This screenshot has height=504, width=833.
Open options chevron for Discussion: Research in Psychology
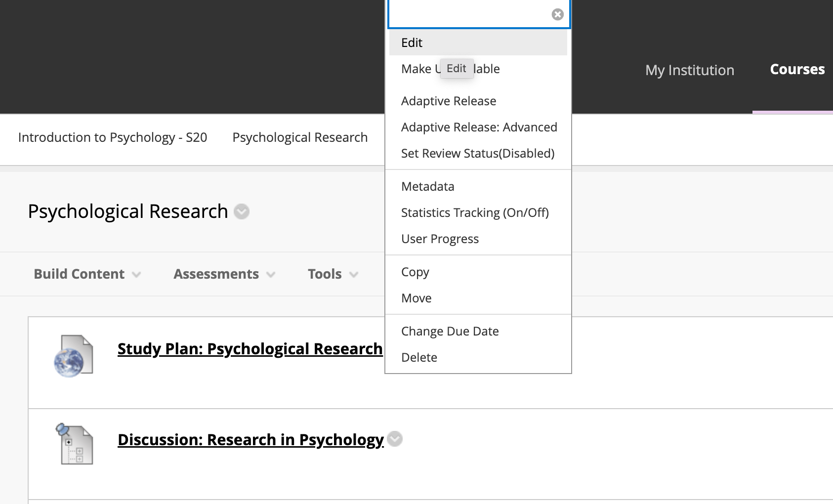[394, 439]
